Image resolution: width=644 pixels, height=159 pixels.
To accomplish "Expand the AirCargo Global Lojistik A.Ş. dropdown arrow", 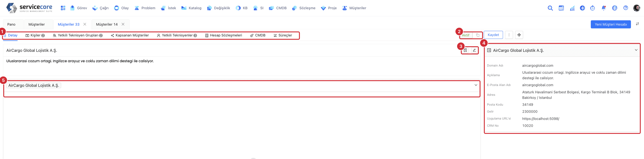I will coord(476,85).
